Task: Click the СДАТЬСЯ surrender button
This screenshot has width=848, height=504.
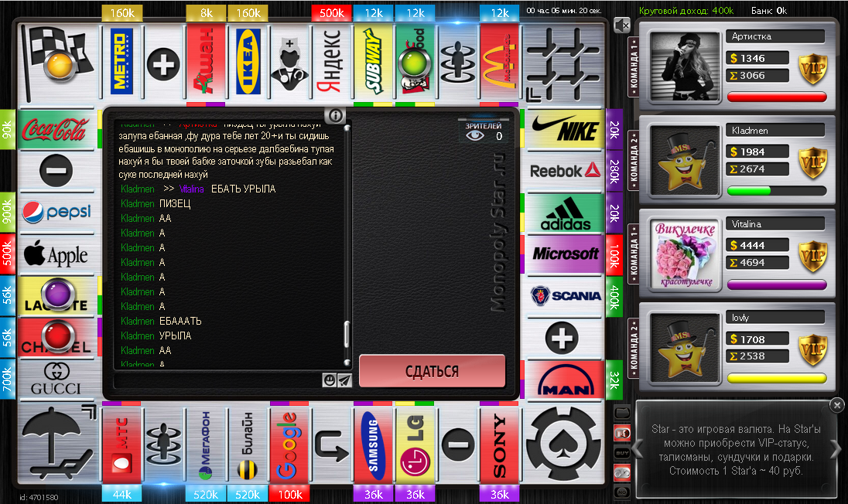Action: (x=432, y=371)
